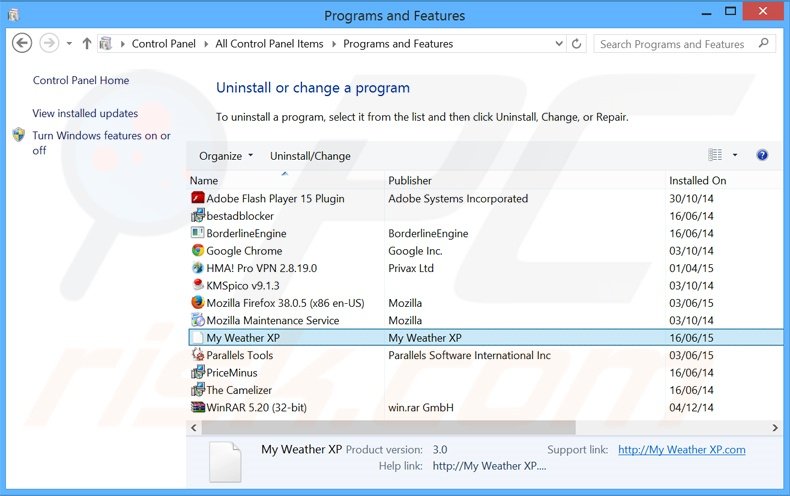Select The Camelizer program icon
Image resolution: width=790 pixels, height=496 pixels.
click(x=198, y=389)
